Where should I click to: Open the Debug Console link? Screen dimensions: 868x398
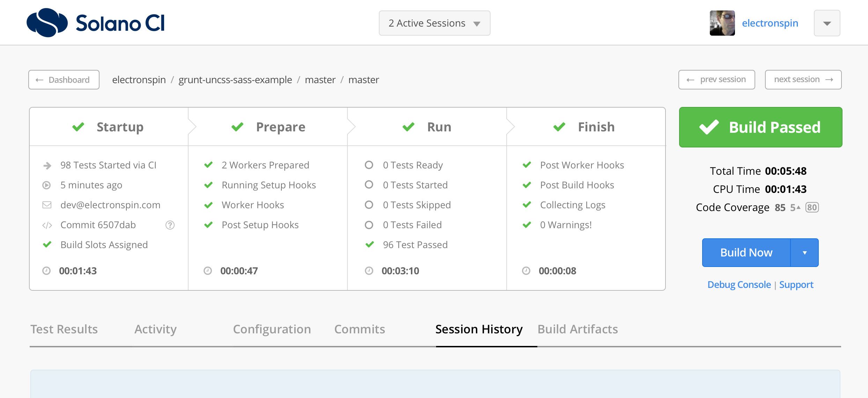pyautogui.click(x=739, y=285)
